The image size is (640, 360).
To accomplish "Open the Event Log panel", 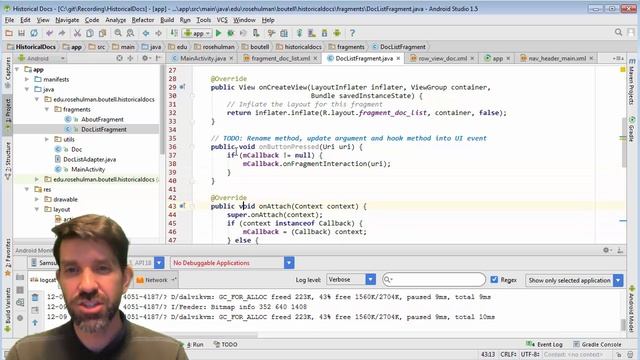I will 545,344.
